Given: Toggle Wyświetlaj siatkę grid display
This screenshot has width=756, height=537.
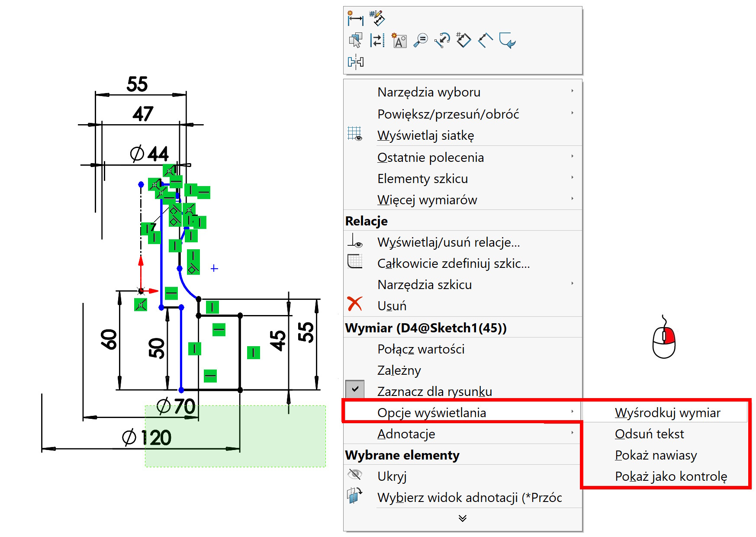Looking at the screenshot, I should click(x=425, y=135).
